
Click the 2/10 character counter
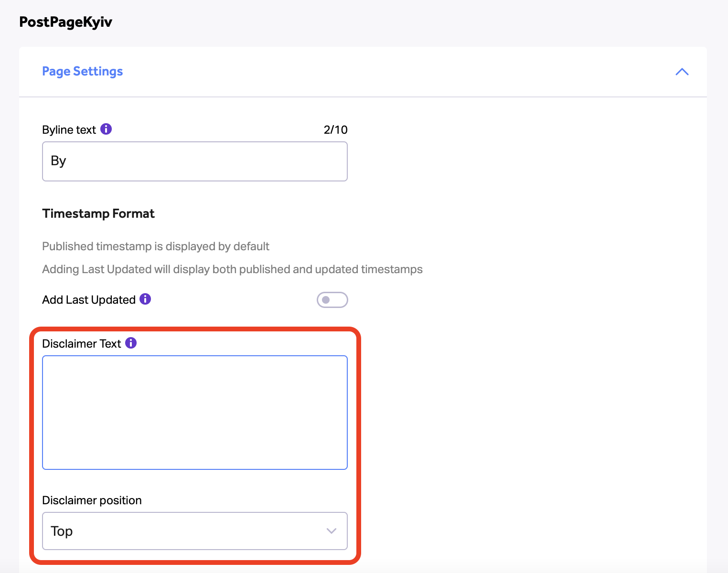tap(335, 129)
